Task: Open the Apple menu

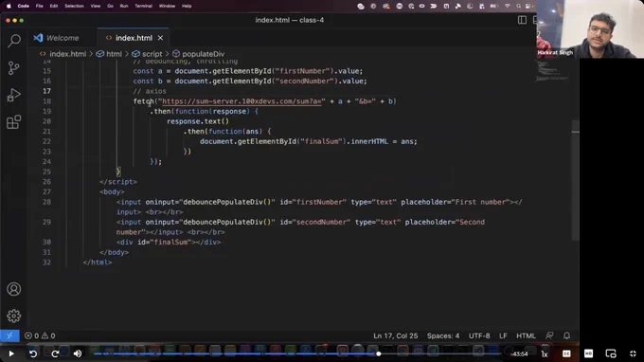Action: pyautogui.click(x=9, y=7)
